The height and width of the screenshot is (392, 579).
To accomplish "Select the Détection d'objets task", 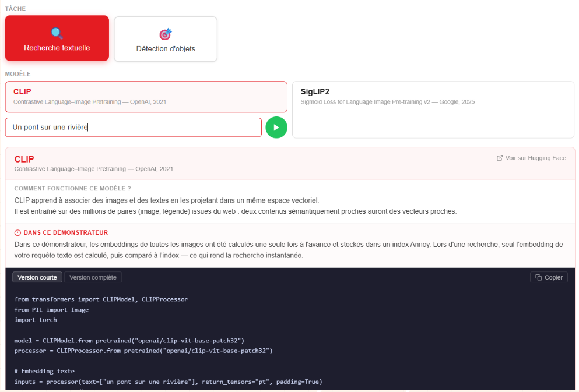I will click(166, 39).
